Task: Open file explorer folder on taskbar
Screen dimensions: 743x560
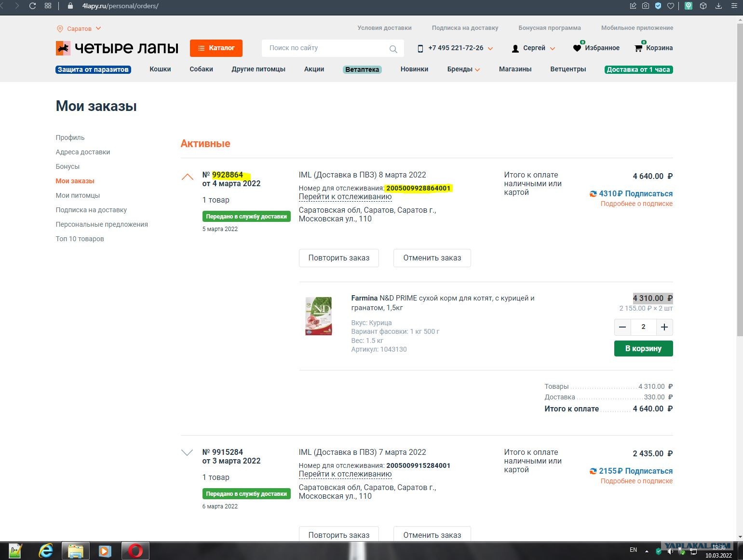Action: pyautogui.click(x=76, y=550)
